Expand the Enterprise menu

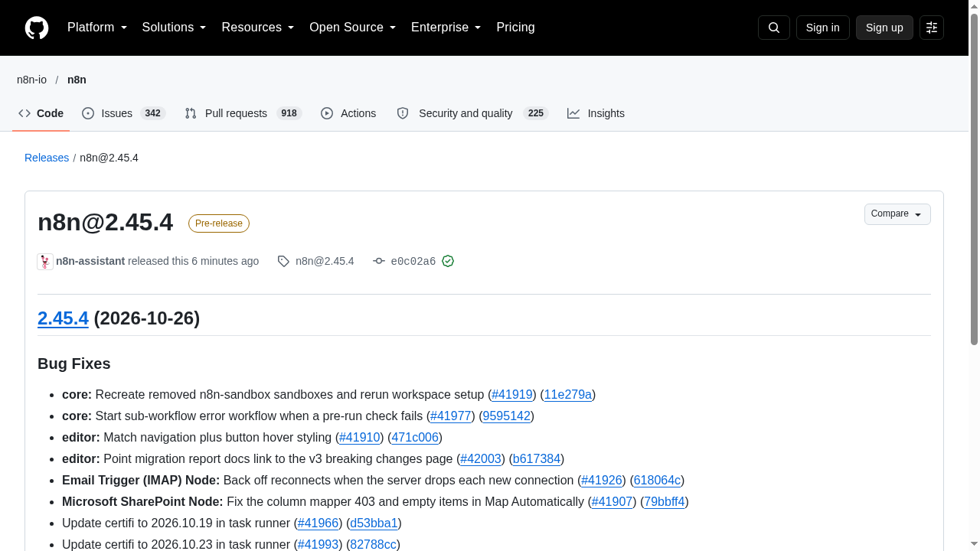coord(446,28)
